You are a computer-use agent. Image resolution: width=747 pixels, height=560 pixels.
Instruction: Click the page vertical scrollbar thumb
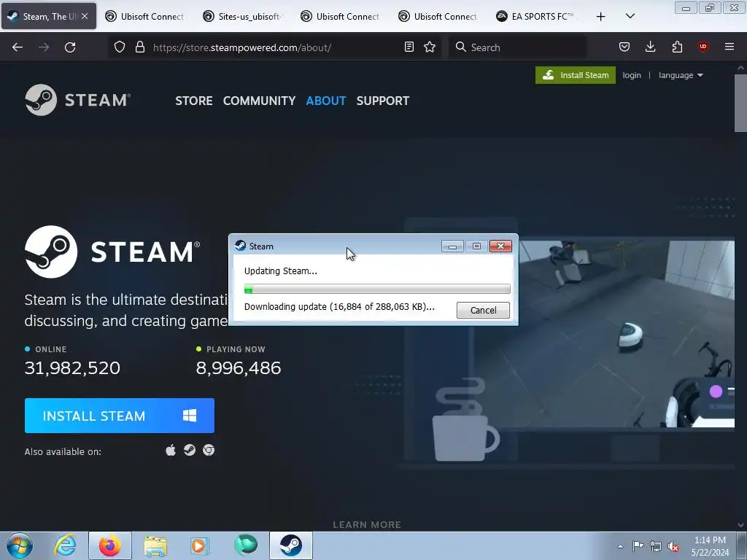pyautogui.click(x=740, y=102)
